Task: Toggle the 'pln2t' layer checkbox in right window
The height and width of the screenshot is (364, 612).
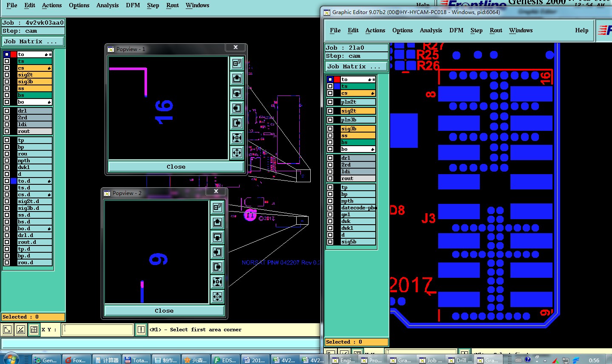Action: coord(330,102)
